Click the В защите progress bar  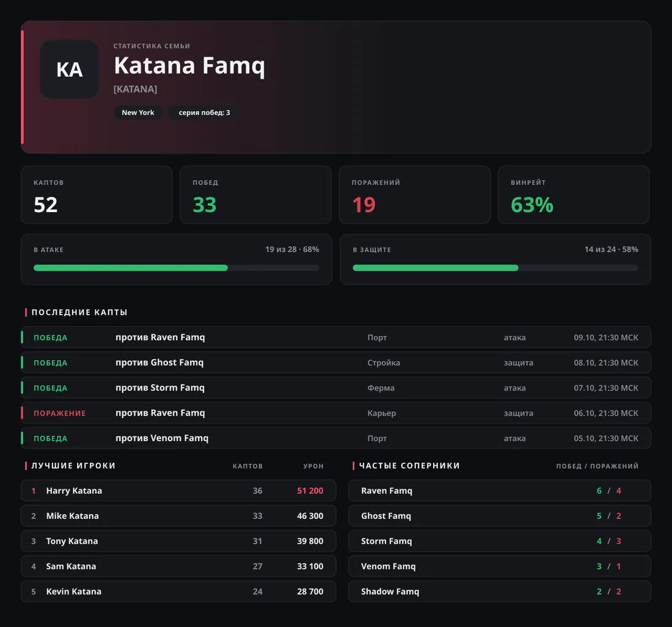coord(495,268)
